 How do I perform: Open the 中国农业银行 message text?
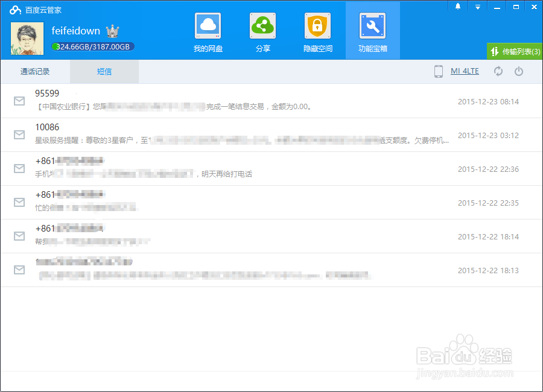[175, 107]
